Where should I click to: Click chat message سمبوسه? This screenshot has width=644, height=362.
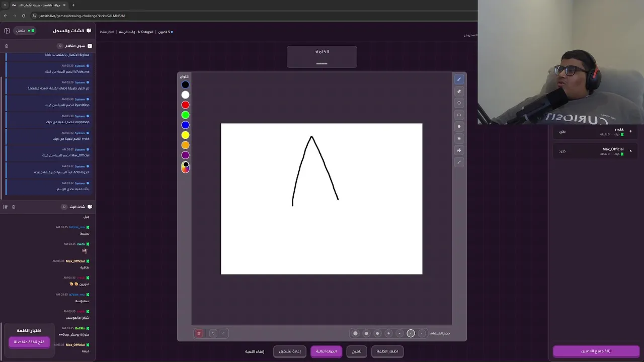click(83, 301)
